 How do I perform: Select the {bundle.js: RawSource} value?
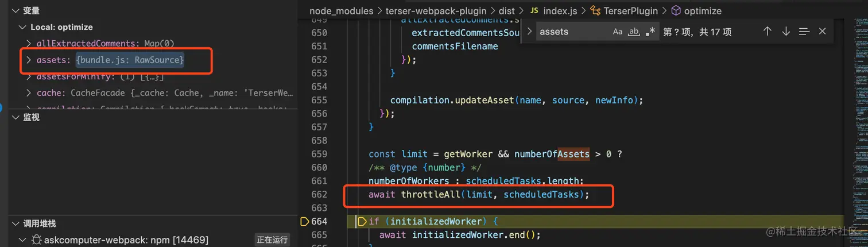tap(130, 60)
